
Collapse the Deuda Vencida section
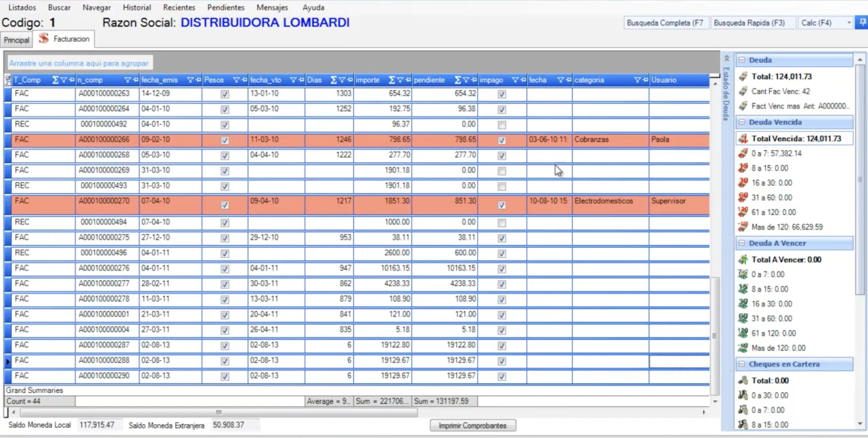(742, 122)
